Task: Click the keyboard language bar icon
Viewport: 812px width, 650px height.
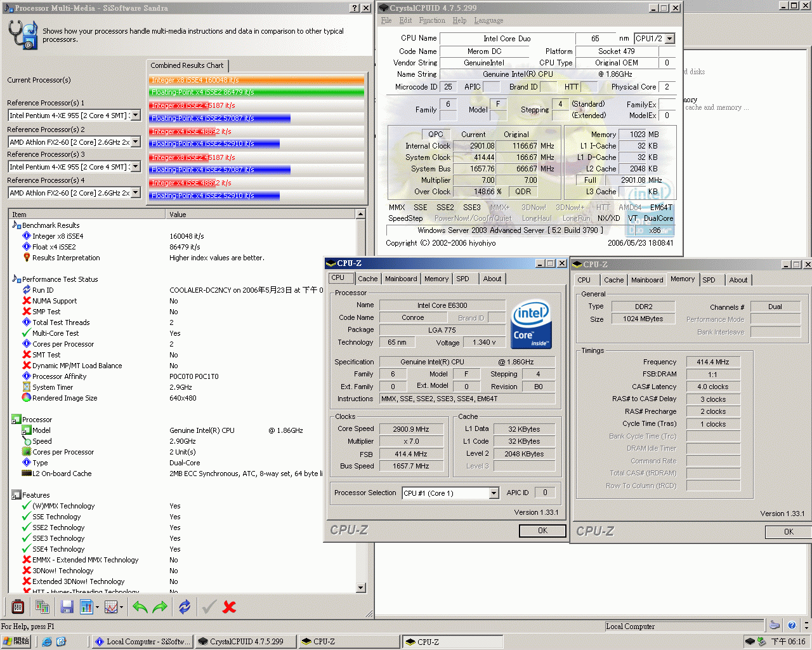Action: click(775, 625)
